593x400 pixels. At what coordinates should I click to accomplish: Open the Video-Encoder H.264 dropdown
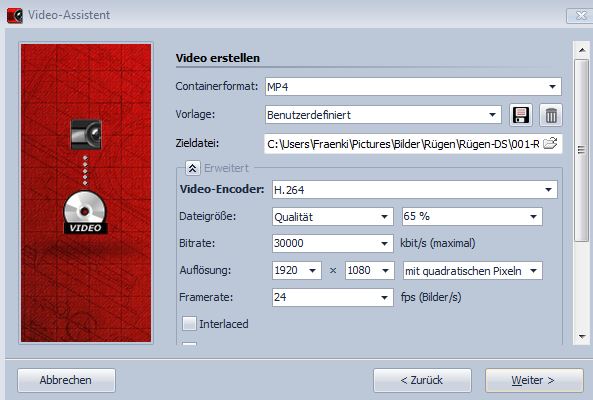click(x=414, y=190)
